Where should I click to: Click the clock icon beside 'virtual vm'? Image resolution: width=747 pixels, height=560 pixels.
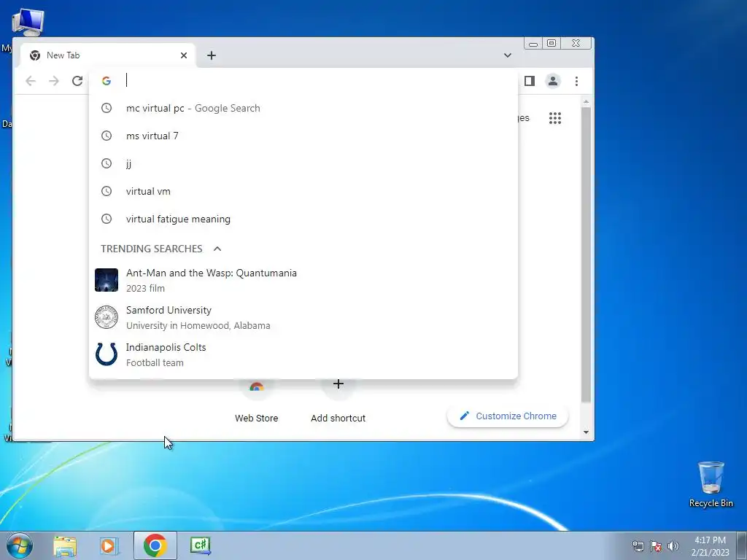click(107, 191)
